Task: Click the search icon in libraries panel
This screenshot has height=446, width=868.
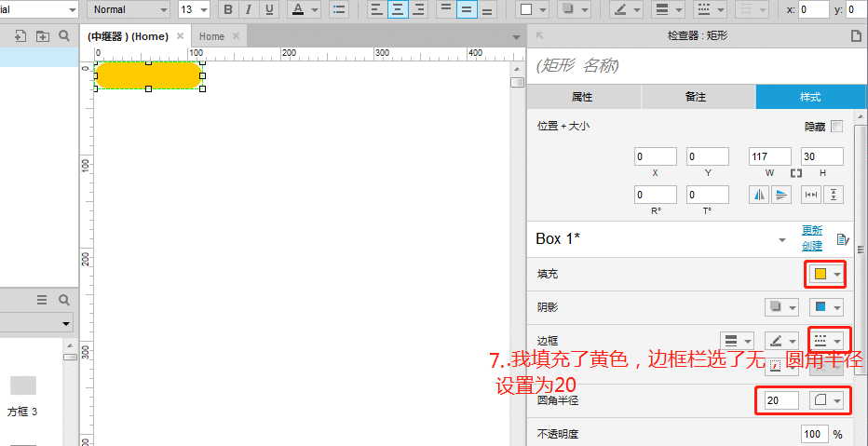Action: pos(64,300)
